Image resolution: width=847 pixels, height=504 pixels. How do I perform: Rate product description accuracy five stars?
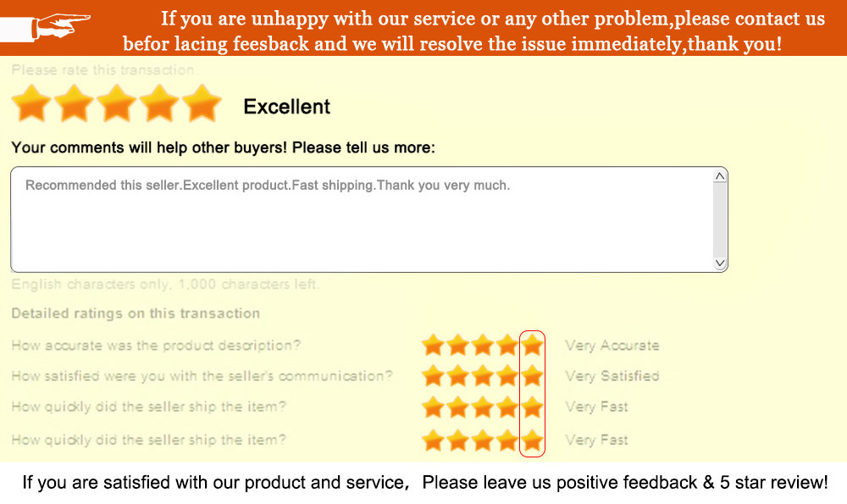[x=532, y=345]
